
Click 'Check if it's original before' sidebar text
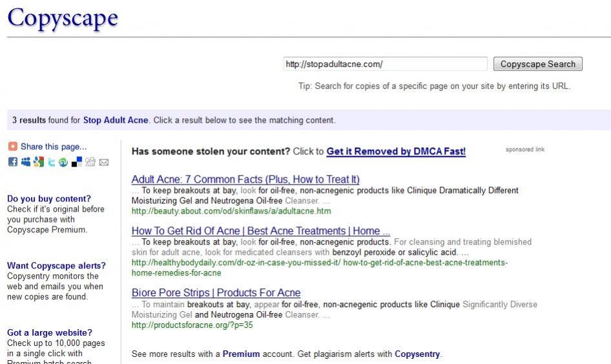56,219
